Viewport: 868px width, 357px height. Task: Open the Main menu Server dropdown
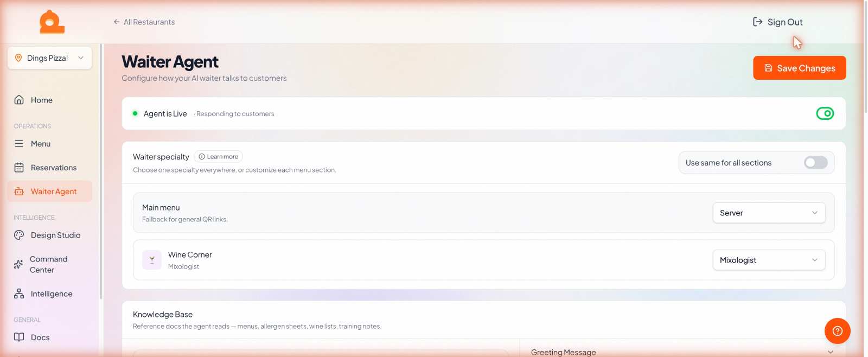pos(769,213)
